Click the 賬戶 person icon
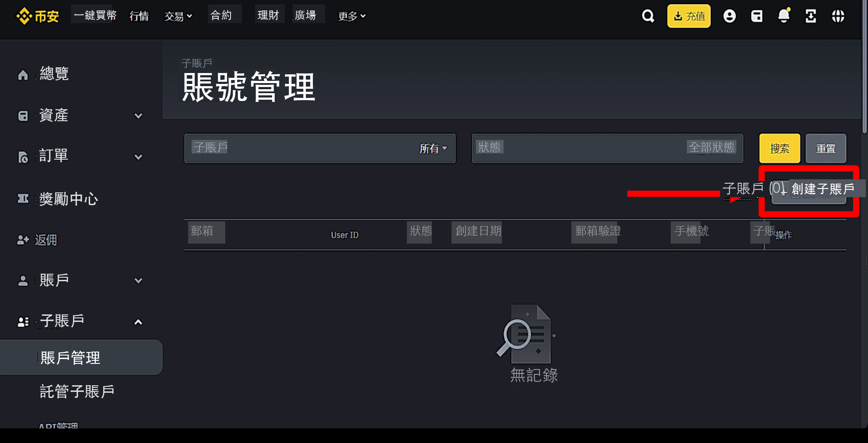 (23, 280)
